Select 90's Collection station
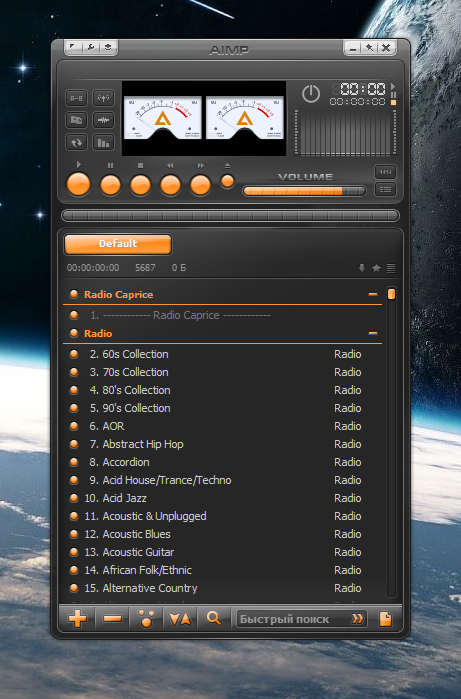Screen dimensions: 461x699 pos(223,408)
